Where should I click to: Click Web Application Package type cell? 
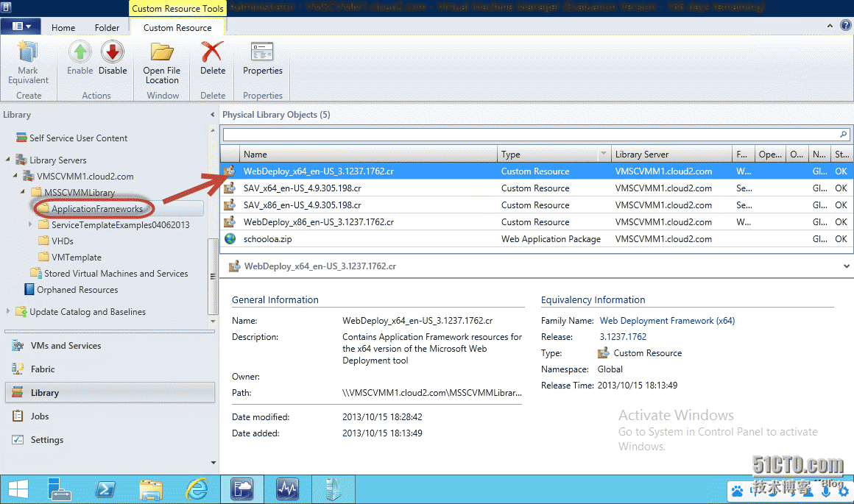click(x=551, y=239)
